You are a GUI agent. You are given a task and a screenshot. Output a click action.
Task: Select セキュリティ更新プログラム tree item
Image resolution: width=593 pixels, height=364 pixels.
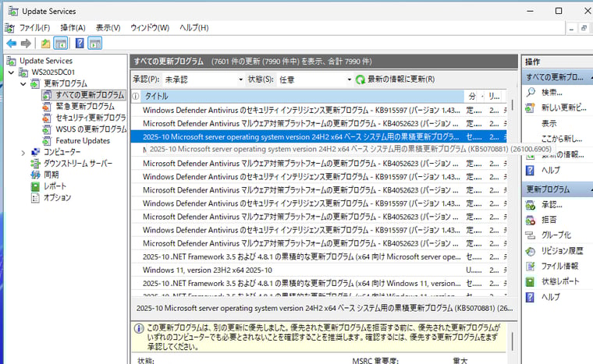pyautogui.click(x=91, y=118)
